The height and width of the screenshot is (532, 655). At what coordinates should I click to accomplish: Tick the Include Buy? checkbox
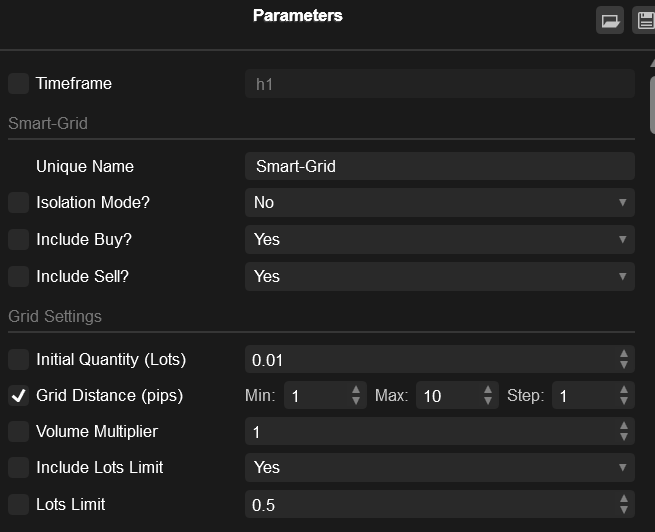click(18, 239)
